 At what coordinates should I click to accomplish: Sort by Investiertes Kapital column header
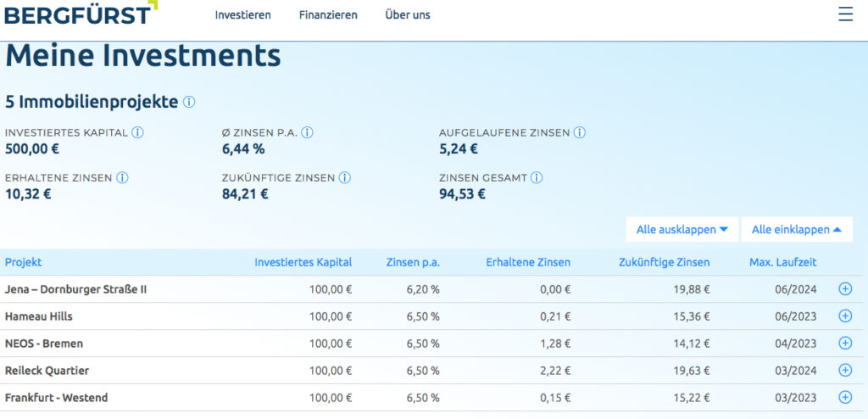pyautogui.click(x=303, y=263)
